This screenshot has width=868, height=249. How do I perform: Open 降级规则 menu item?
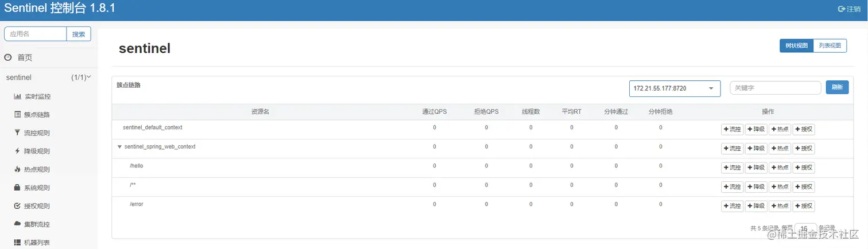click(x=37, y=151)
